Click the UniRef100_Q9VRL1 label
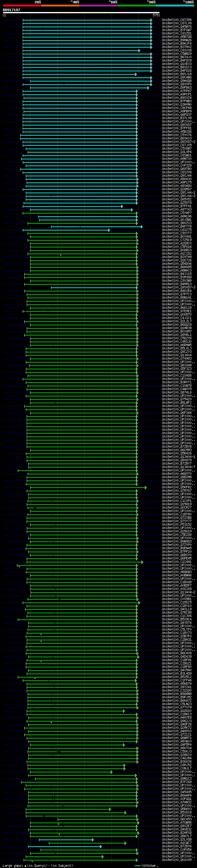The width and height of the screenshot is (197, 868). 177,335
